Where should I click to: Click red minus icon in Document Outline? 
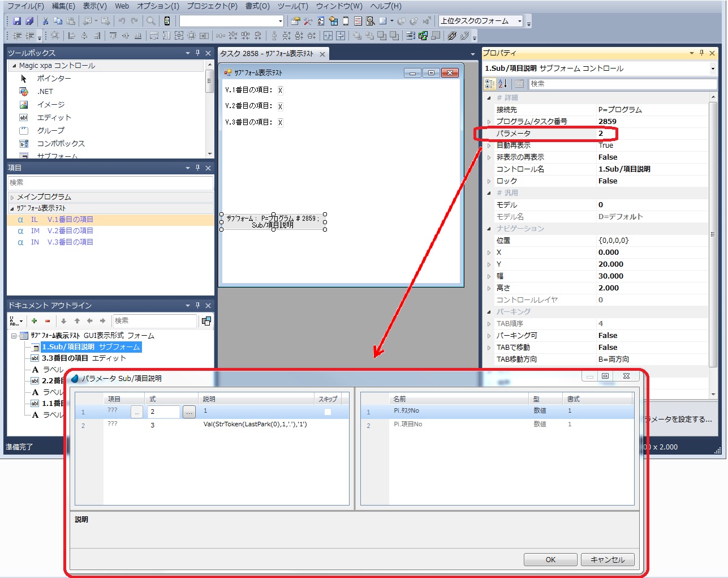[x=48, y=321]
